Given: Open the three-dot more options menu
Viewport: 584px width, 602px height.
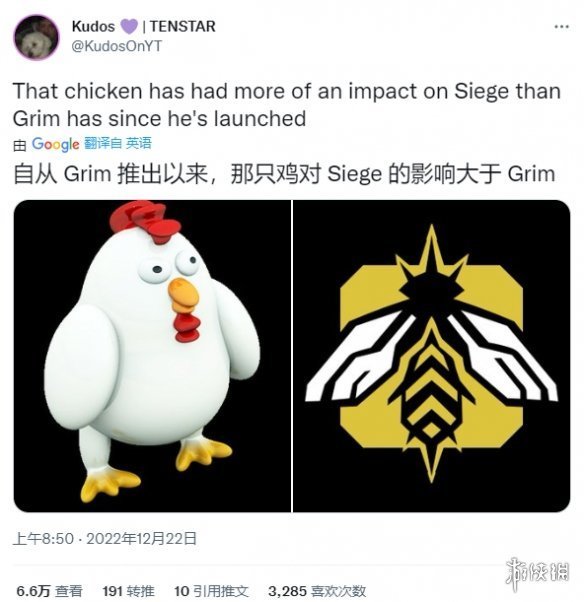Looking at the screenshot, I should click(x=561, y=26).
